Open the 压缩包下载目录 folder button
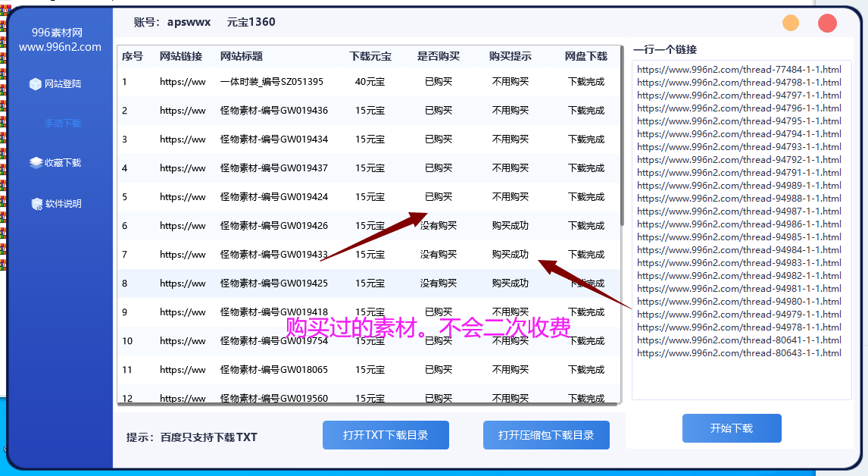868x476 pixels. pos(545,434)
